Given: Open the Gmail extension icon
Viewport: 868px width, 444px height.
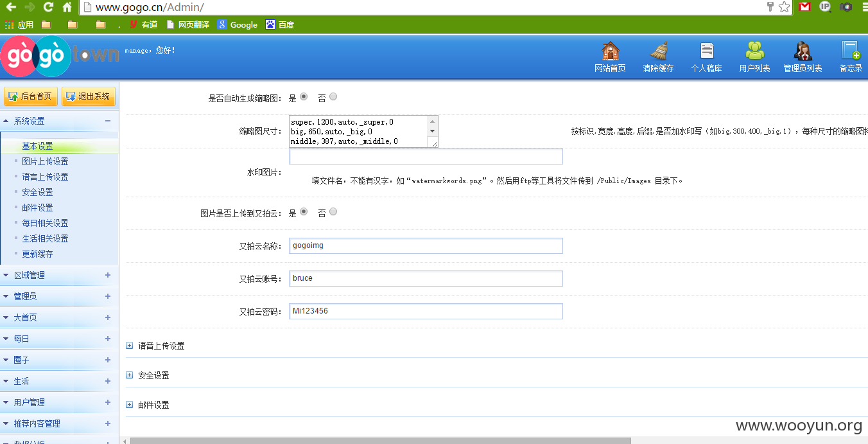Looking at the screenshot, I should coord(804,7).
